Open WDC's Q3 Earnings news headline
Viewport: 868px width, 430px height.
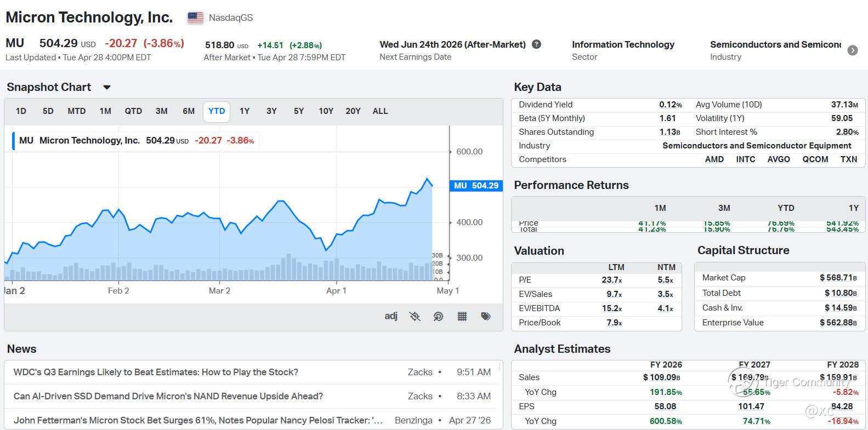pyautogui.click(x=156, y=372)
